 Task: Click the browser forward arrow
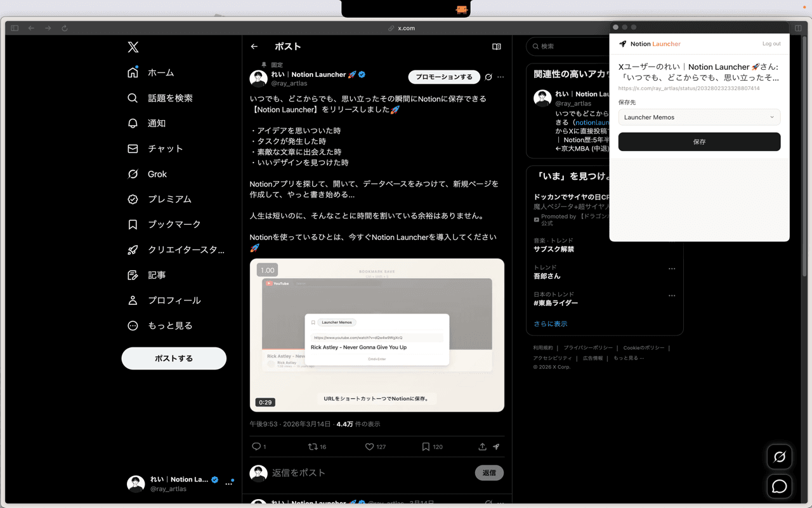point(48,28)
